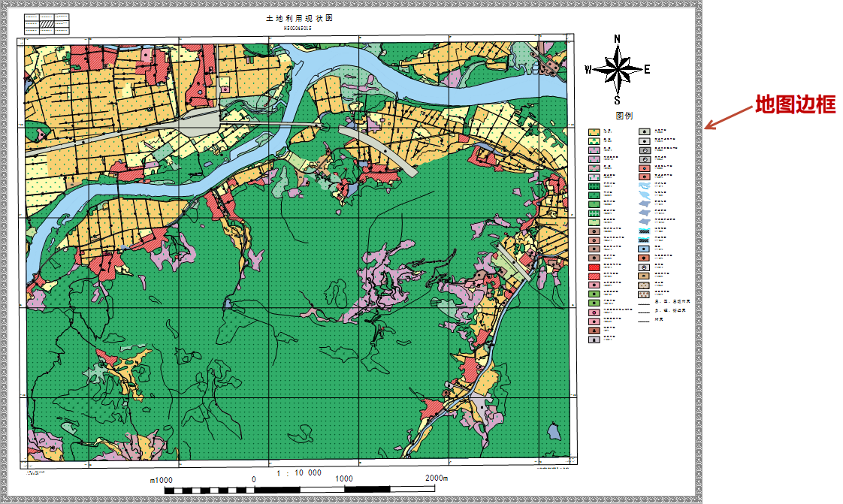Click the small blue lake at map's bottom-right
Screen dimensions: 843x504
[x=554, y=431]
